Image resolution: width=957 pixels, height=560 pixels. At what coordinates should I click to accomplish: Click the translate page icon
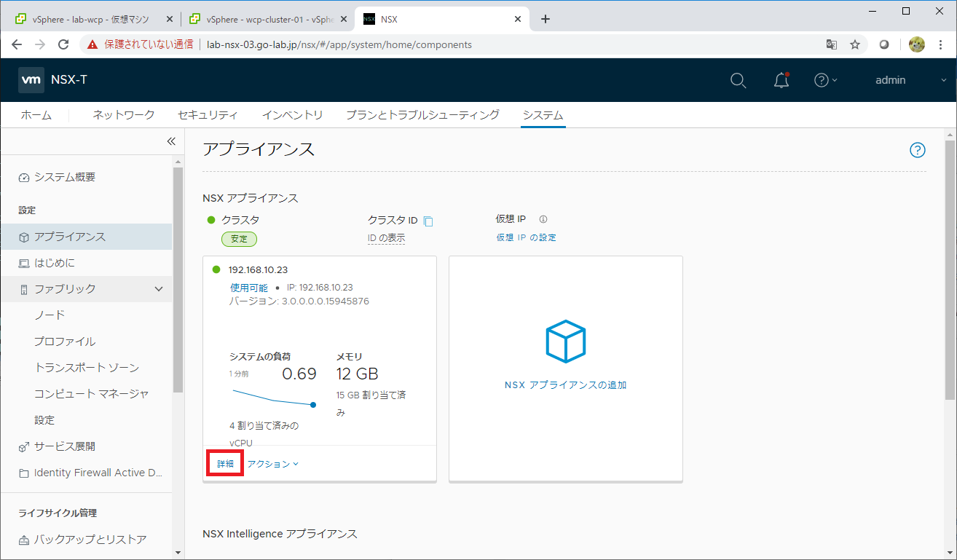point(831,44)
